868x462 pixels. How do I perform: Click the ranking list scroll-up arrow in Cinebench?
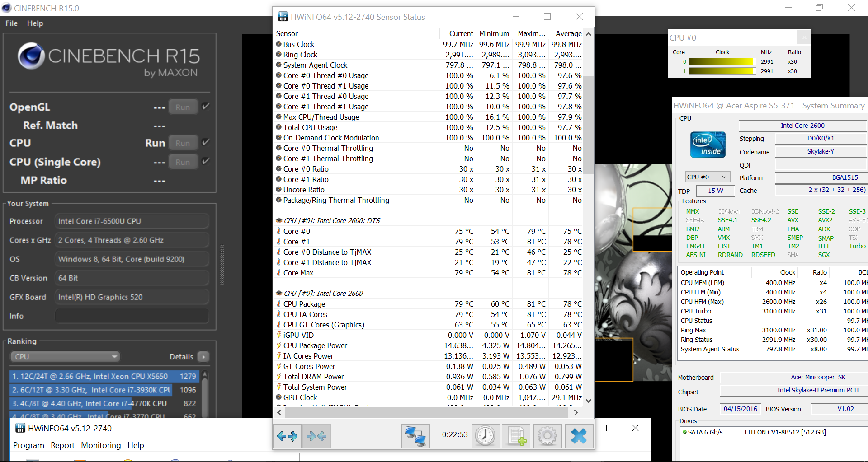(204, 374)
